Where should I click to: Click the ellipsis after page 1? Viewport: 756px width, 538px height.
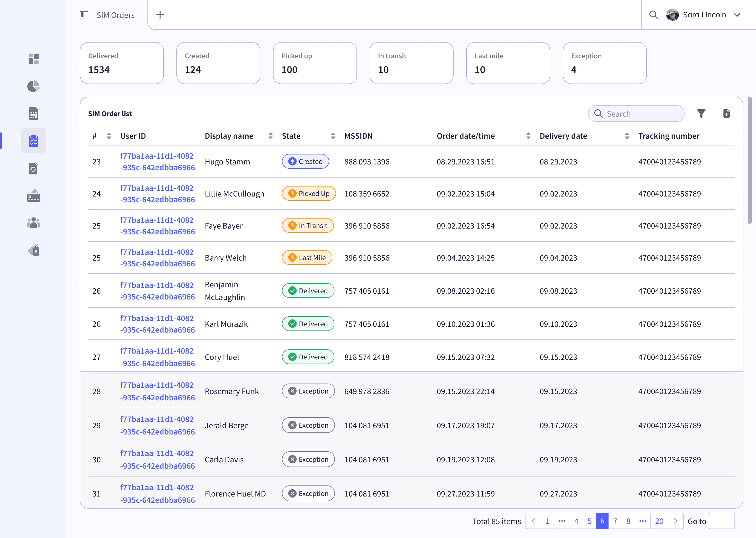point(562,521)
